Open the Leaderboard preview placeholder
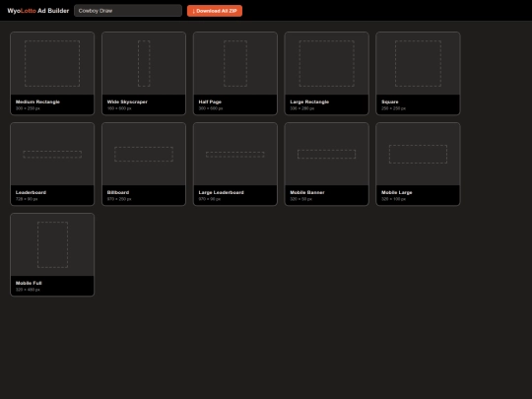532x399 pixels. [x=52, y=155]
